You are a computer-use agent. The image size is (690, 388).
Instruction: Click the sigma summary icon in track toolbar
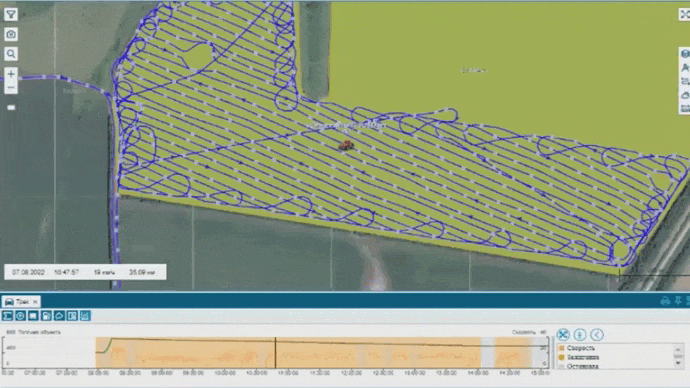[7, 316]
